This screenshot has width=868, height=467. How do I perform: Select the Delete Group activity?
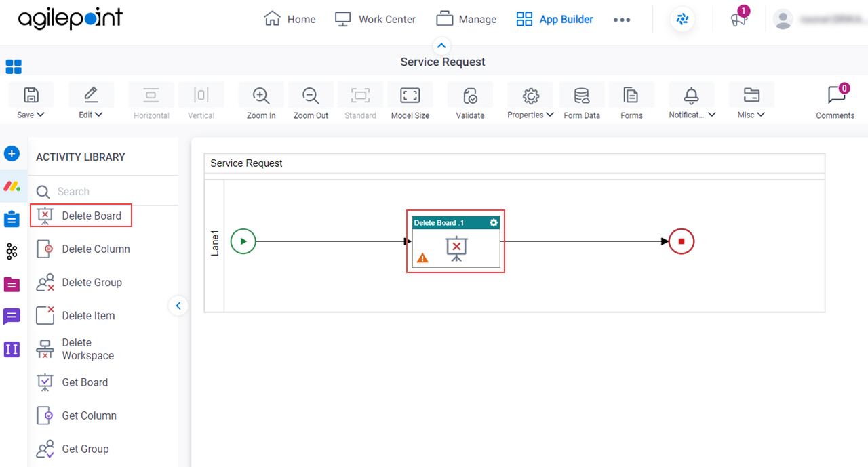pos(80,282)
